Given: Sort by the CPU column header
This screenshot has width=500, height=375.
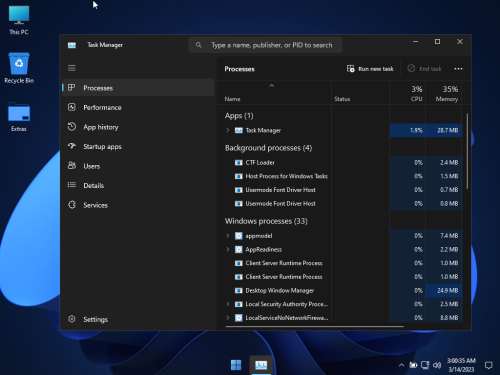Looking at the screenshot, I should (407, 93).
